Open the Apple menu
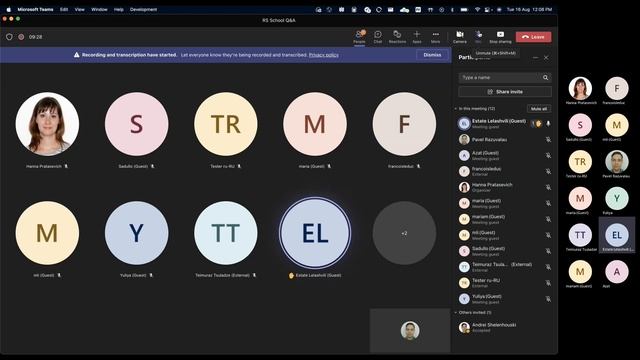The image size is (640, 360). coord(9,9)
